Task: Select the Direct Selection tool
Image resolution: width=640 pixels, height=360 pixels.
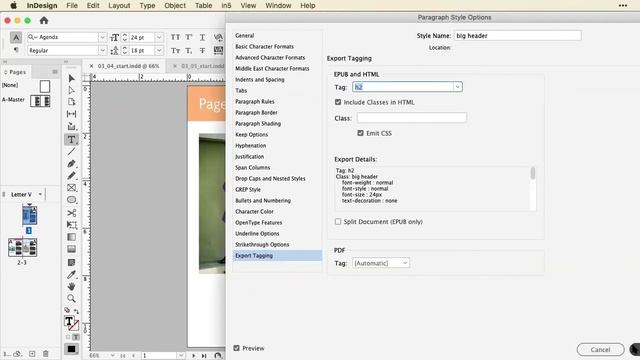Action: click(x=71, y=90)
